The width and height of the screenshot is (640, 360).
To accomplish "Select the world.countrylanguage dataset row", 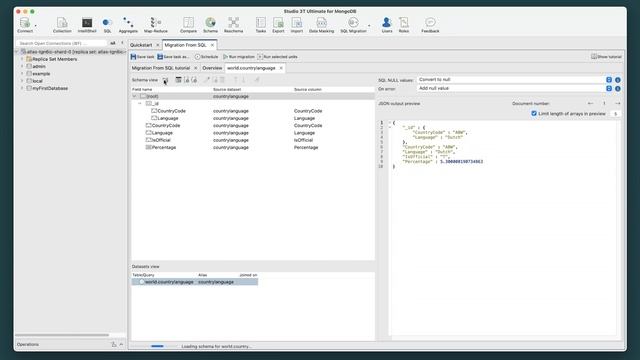I will 195,282.
